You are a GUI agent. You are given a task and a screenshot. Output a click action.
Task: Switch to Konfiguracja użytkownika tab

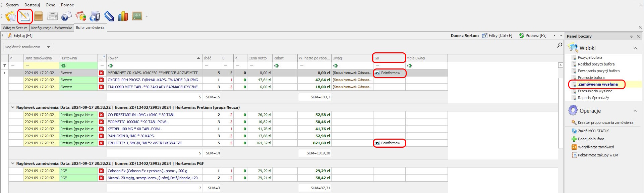52,28
